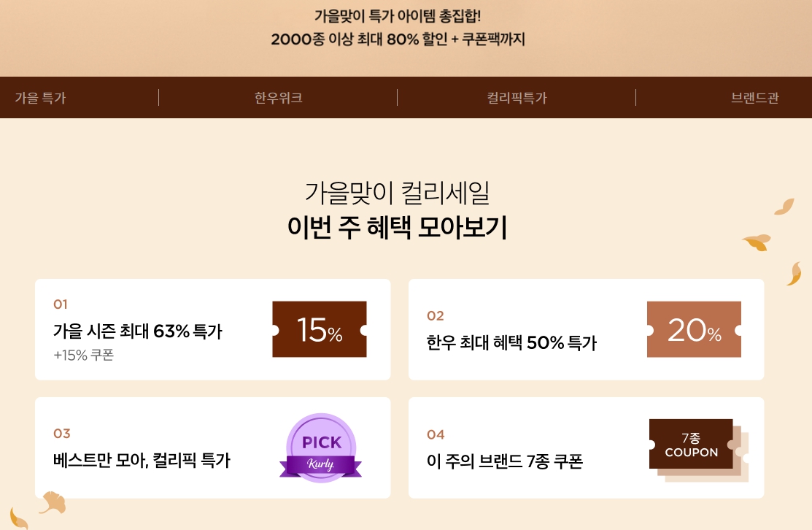Click the 02 number label

pos(435,315)
